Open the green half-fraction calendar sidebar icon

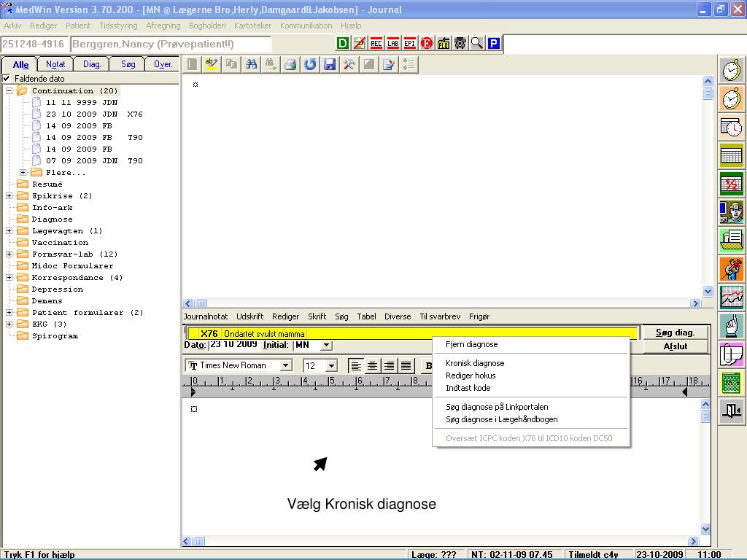click(731, 183)
